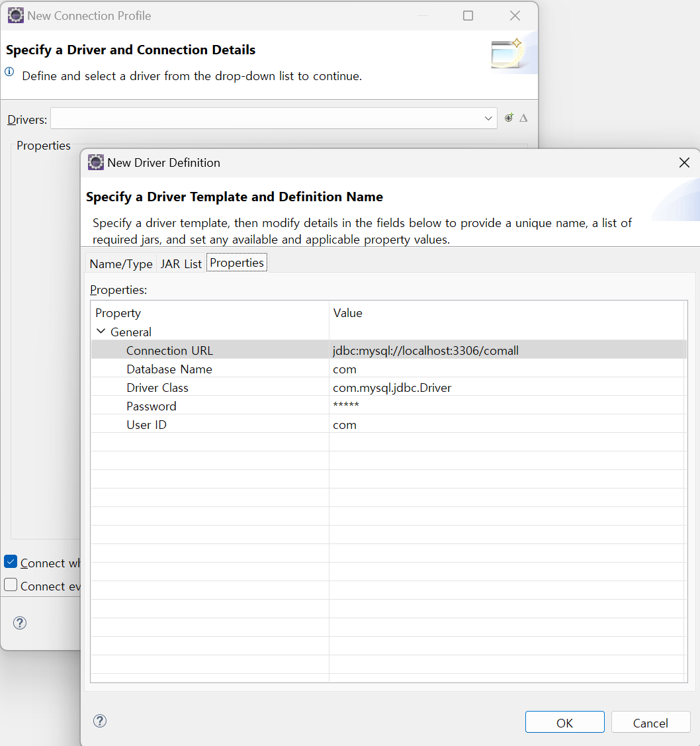The width and height of the screenshot is (700, 746).
Task: Select the Driver Class property row
Action: coord(157,387)
